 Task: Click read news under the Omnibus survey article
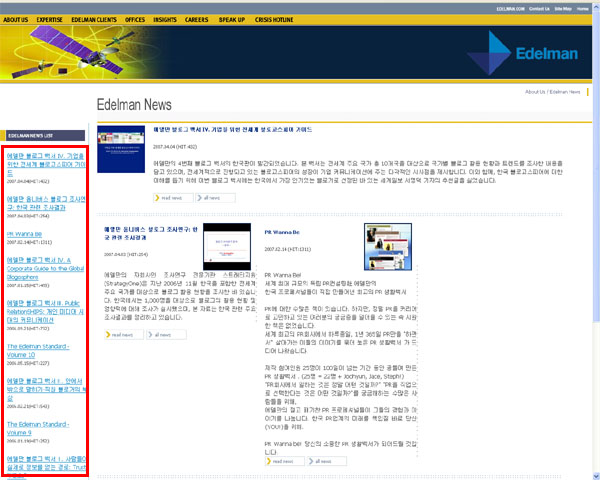tap(124, 335)
